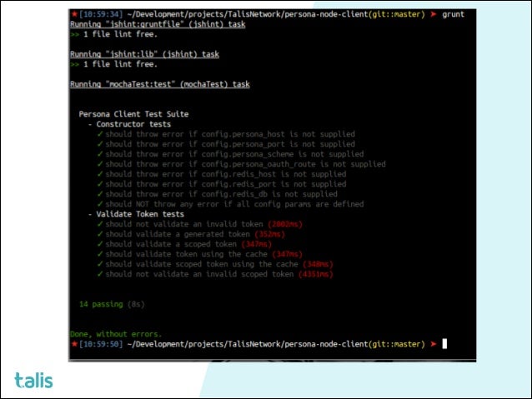Screen dimensions: 532x399
Task: Click the 'grunt' command text
Action: [x=453, y=14]
